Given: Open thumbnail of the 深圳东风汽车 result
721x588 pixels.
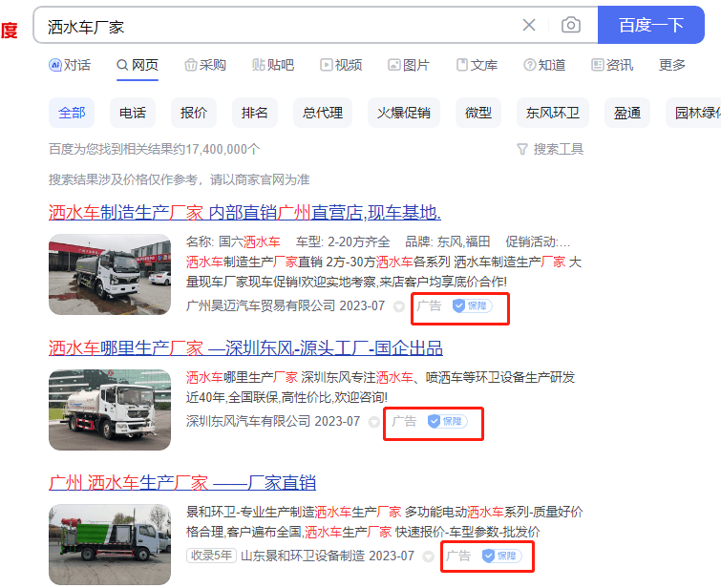Looking at the screenshot, I should click(x=110, y=409).
